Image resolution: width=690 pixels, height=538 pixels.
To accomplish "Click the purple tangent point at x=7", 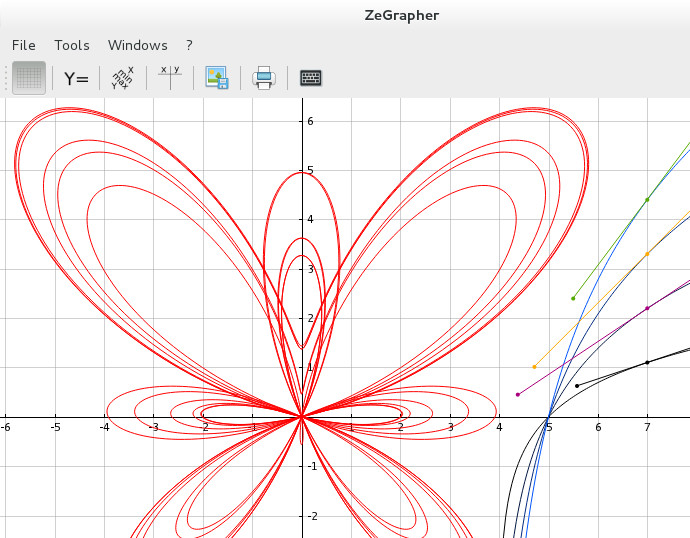I will (647, 308).
